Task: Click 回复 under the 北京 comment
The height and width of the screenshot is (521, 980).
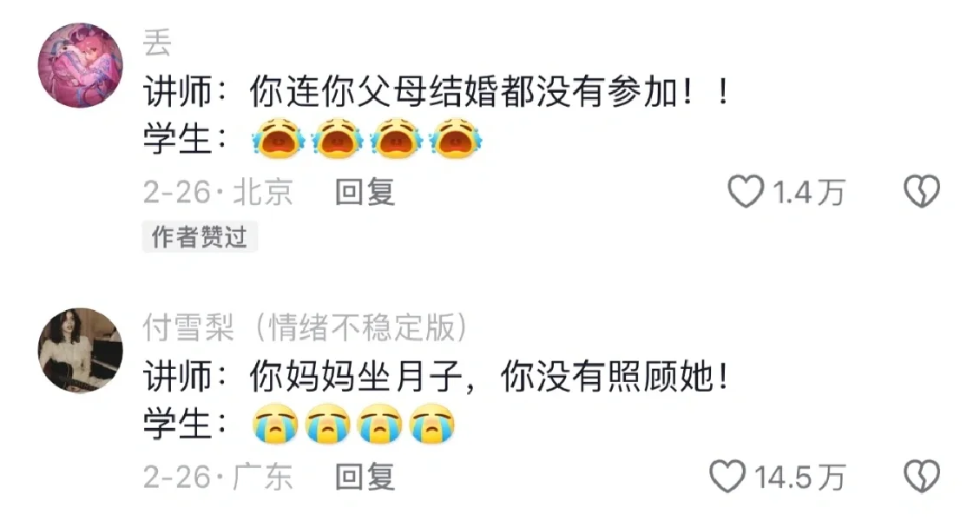Action: [365, 192]
